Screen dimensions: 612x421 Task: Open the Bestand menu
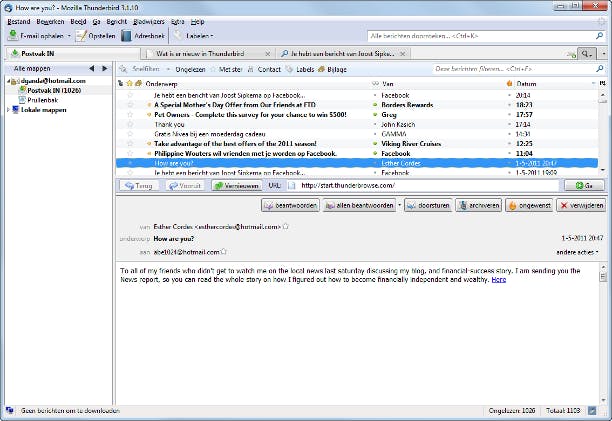point(19,21)
